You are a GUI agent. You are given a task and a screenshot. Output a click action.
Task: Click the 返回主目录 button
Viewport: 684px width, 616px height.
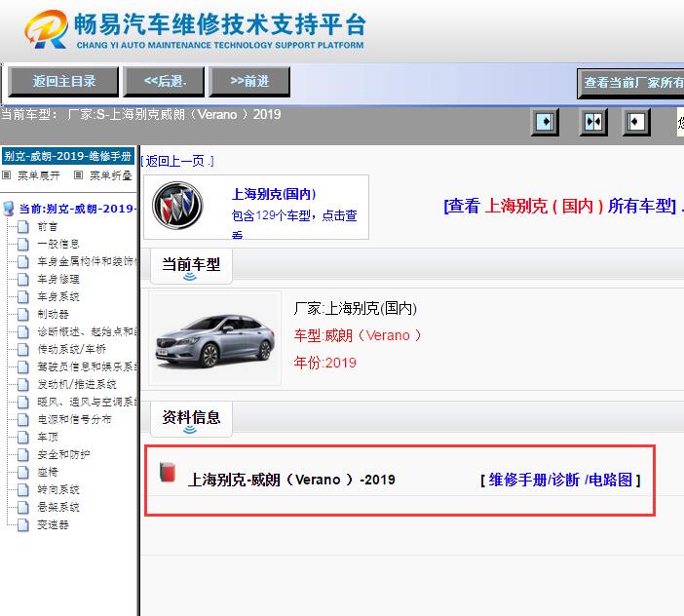tap(63, 81)
